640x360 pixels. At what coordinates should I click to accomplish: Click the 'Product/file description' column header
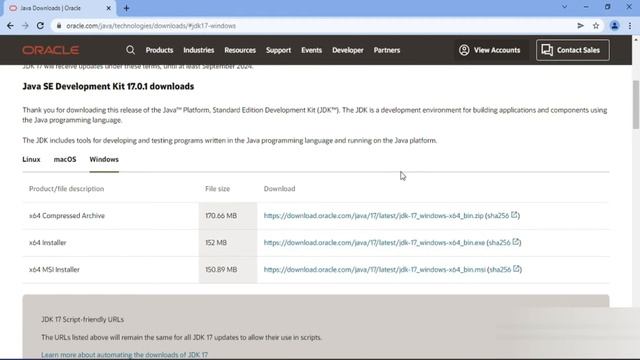click(67, 189)
